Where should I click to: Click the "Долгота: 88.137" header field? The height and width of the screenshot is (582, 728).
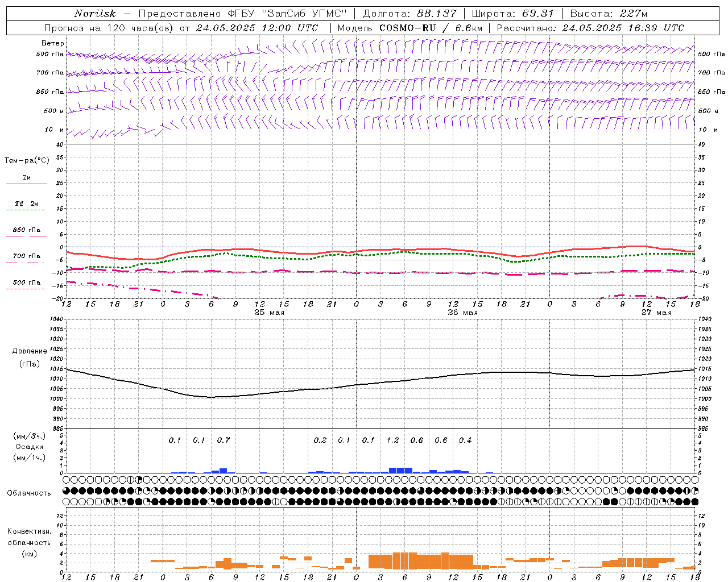point(409,14)
